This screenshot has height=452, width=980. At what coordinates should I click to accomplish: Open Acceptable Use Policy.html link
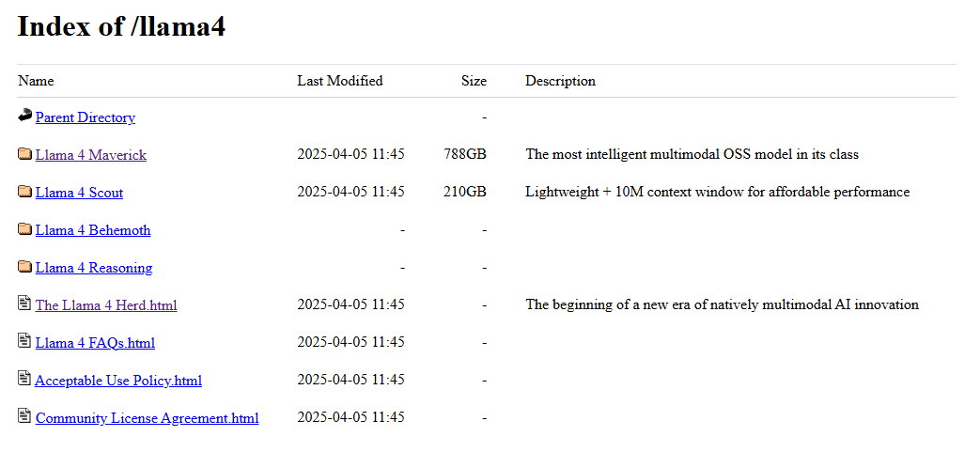click(x=118, y=381)
